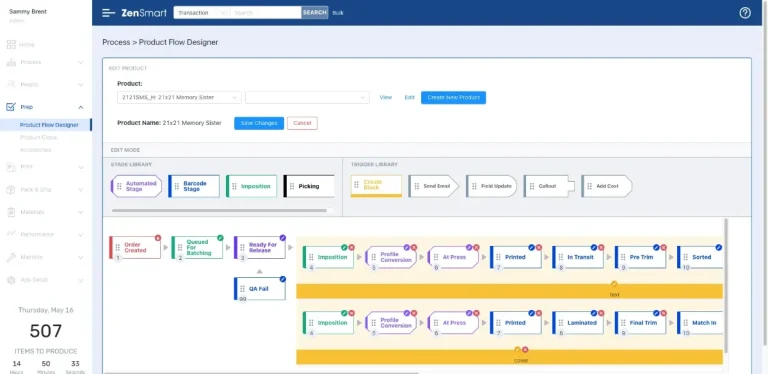Grab the Send Email trigger drag handle

pyautogui.click(x=417, y=186)
